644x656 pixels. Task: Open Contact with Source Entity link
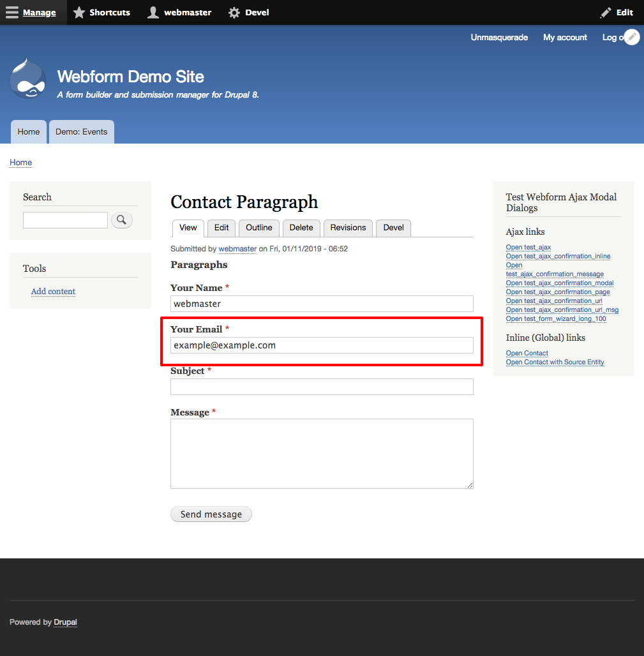coord(555,362)
